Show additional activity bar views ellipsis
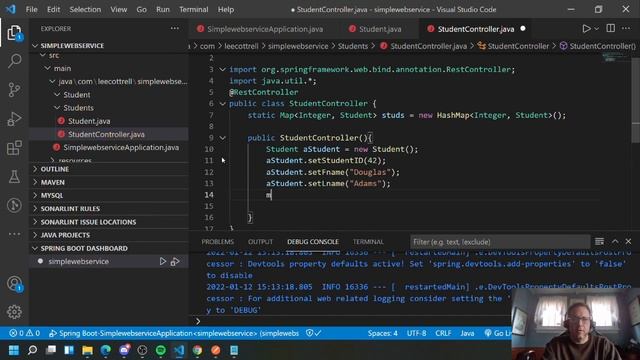The height and width of the screenshot is (360, 640). pos(14,234)
